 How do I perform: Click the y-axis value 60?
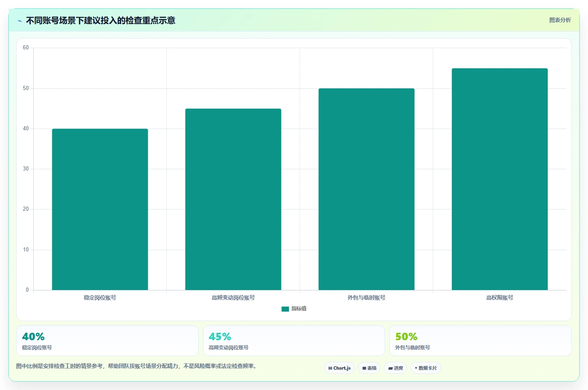26,48
